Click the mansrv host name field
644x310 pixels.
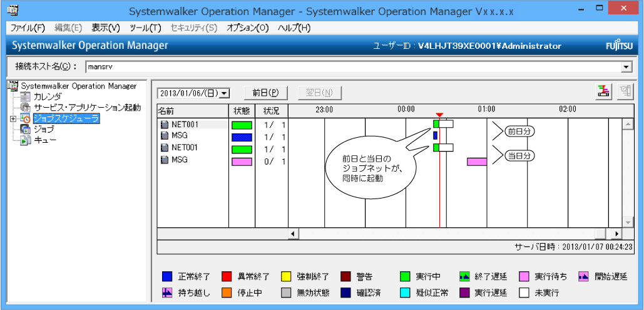point(354,67)
